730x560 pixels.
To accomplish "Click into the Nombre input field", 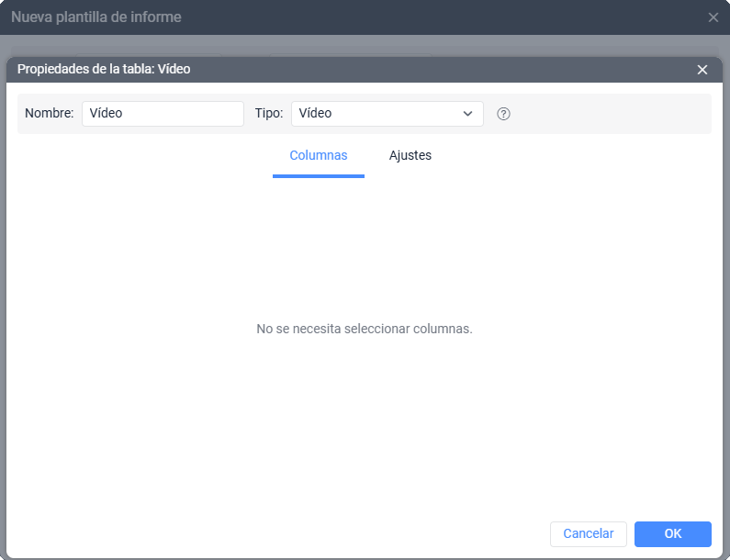I will click(163, 114).
